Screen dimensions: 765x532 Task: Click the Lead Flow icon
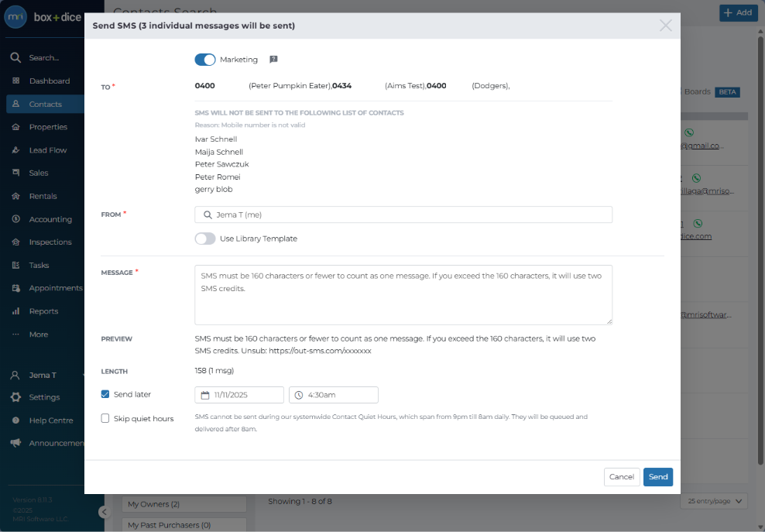coord(15,149)
